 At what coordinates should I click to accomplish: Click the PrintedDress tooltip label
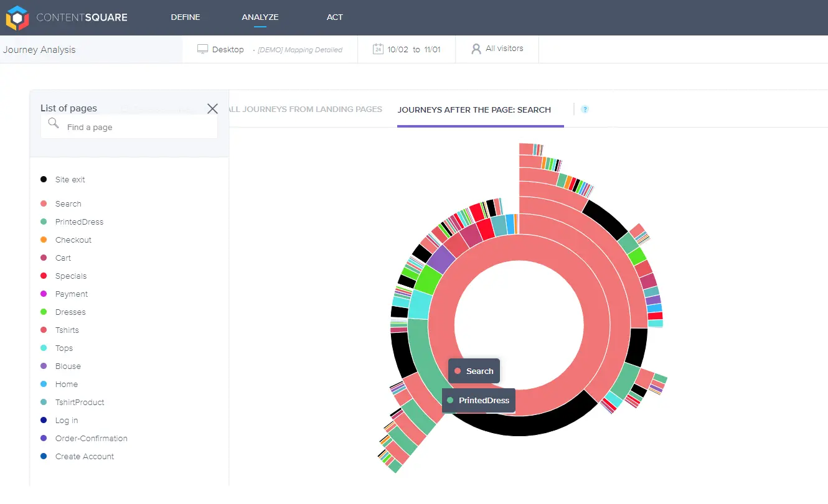point(484,400)
